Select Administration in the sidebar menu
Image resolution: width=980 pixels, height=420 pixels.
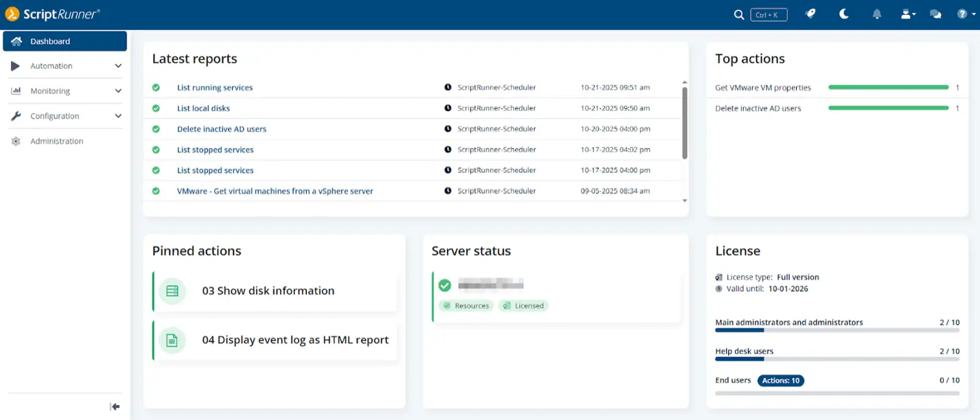[x=56, y=141]
